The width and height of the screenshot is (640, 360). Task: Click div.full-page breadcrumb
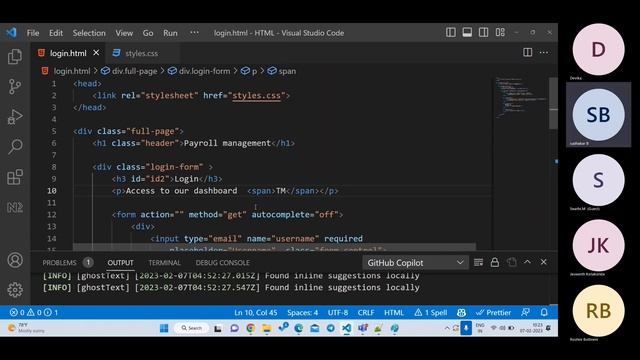(134, 71)
